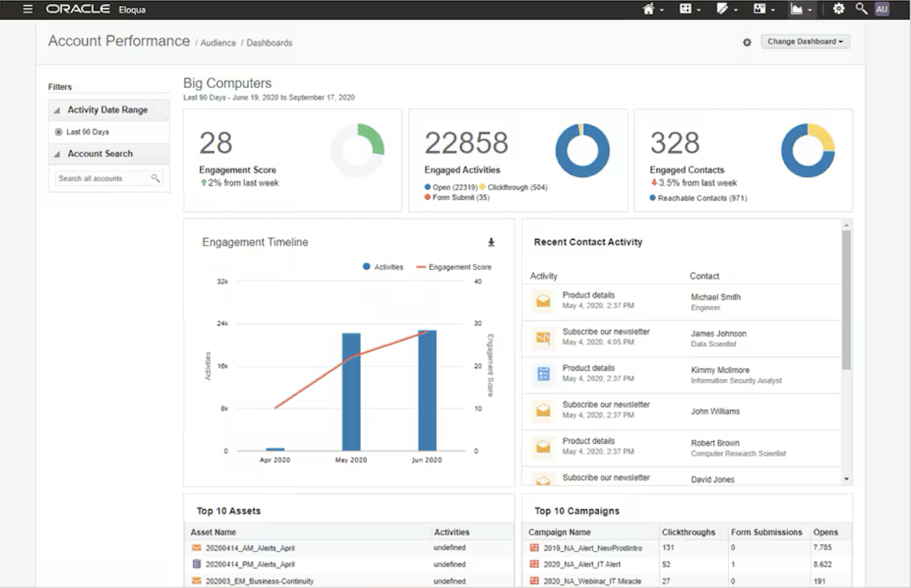Open contact Kimmy McIlmore
This screenshot has width=911, height=588.
[720, 370]
